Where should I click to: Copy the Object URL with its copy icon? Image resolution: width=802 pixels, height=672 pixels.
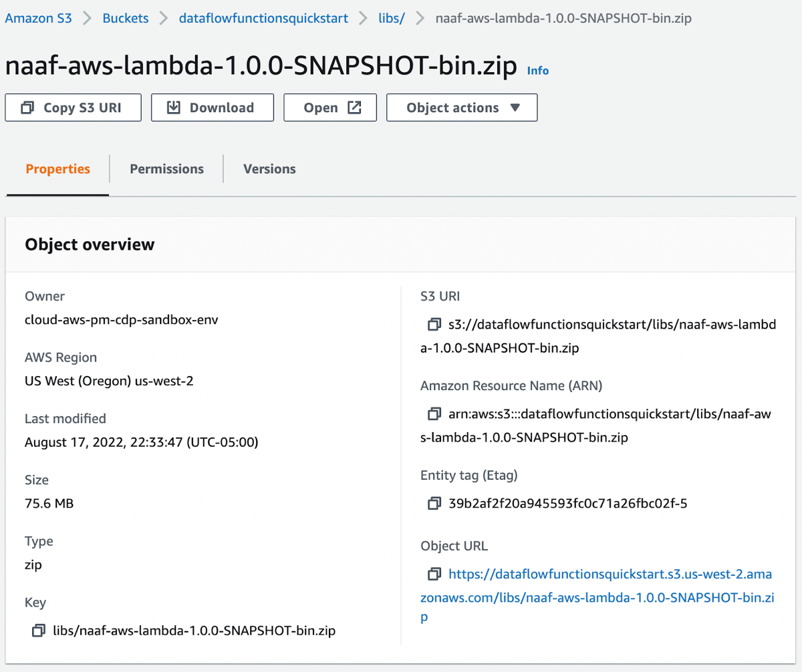coord(433,574)
